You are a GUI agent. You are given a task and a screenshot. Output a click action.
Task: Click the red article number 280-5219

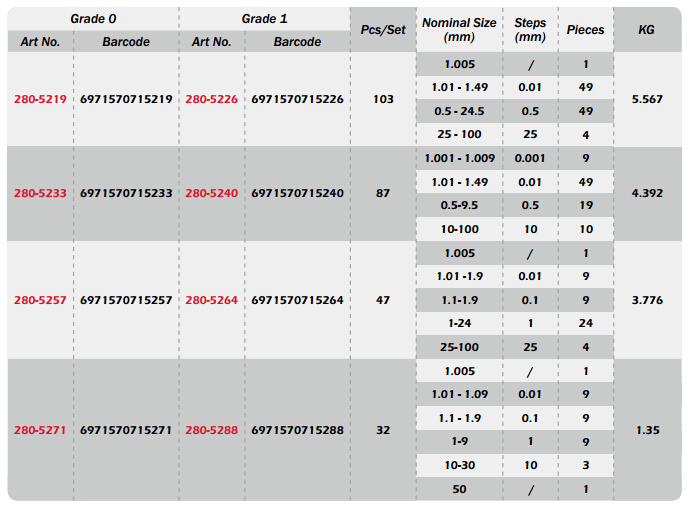(x=40, y=99)
